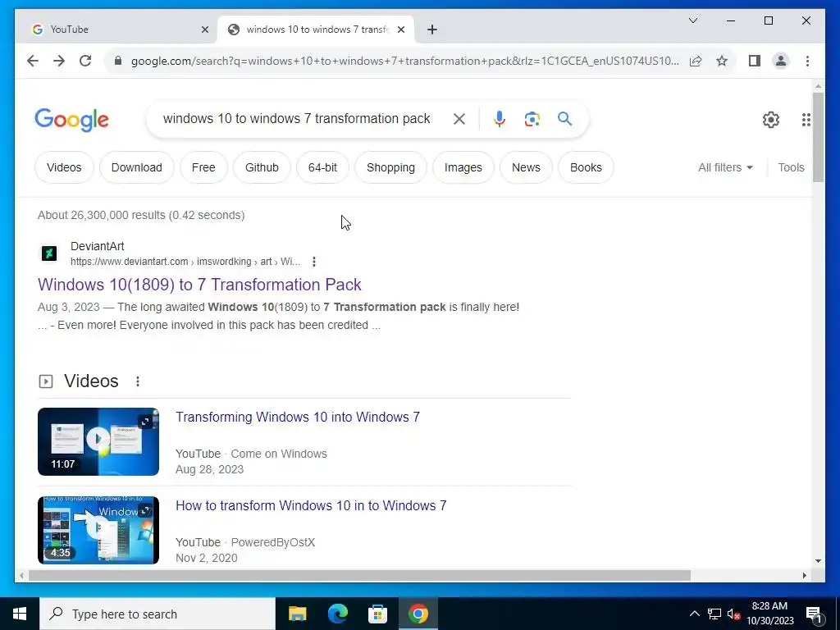
Task: Open more options beside Videos heading
Action: 138,381
